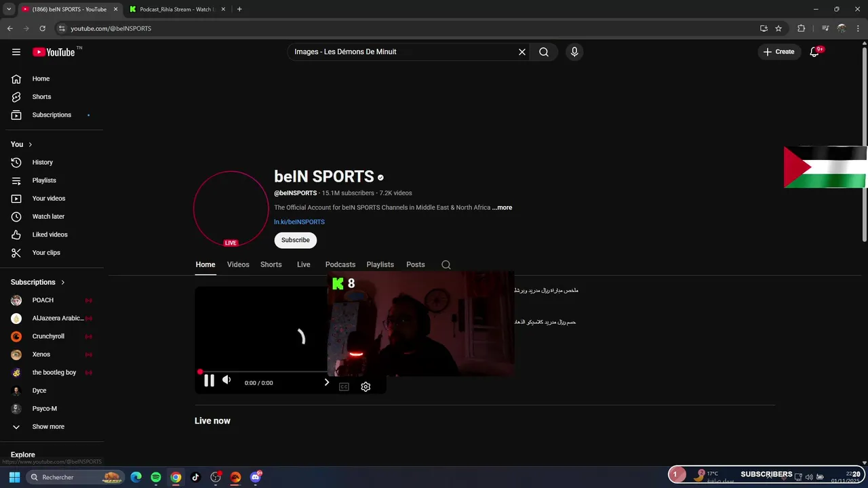
Task: Open the channel Live tab
Action: point(304,265)
